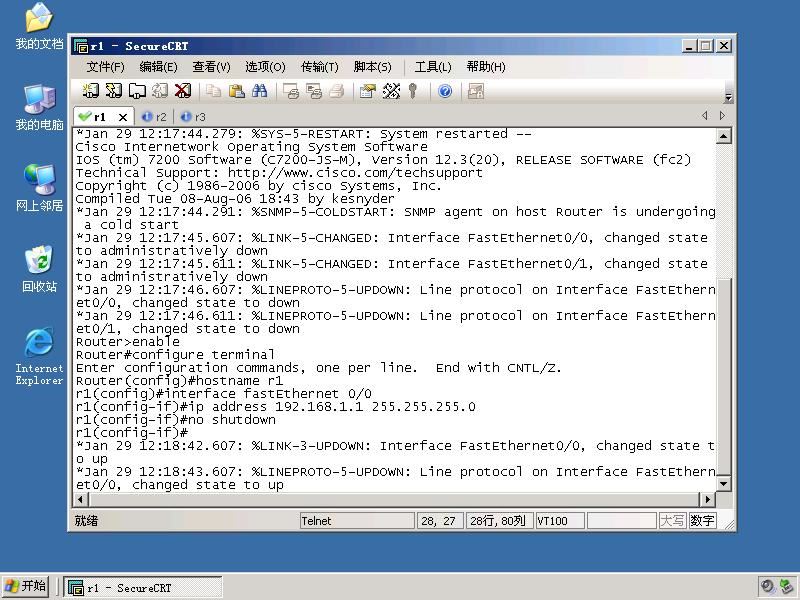Image resolution: width=800 pixels, height=600 pixels.
Task: Open Session Options properties icon
Action: point(368,91)
